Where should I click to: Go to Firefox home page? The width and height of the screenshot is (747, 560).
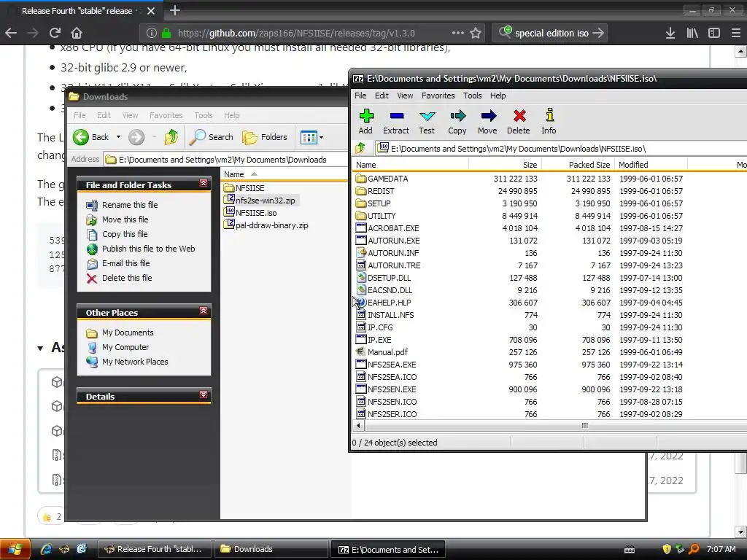[x=77, y=33]
